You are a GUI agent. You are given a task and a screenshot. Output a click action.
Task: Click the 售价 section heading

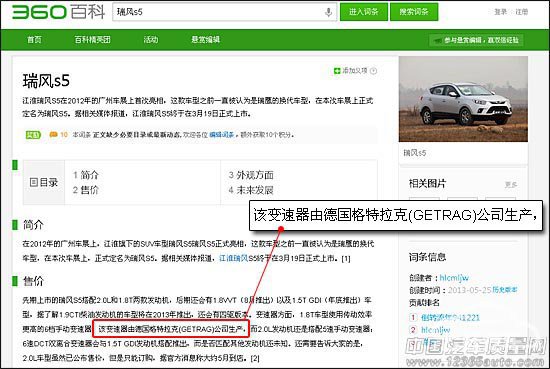point(33,281)
